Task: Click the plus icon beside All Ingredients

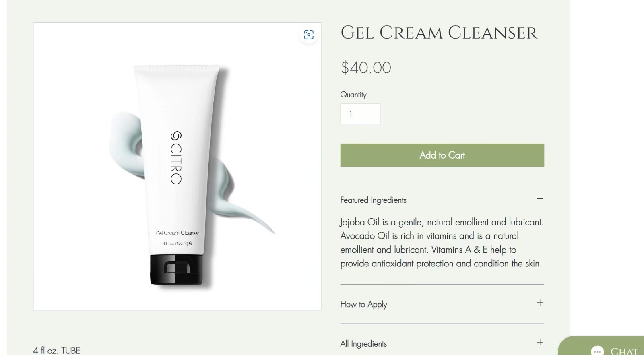Action: point(540,342)
